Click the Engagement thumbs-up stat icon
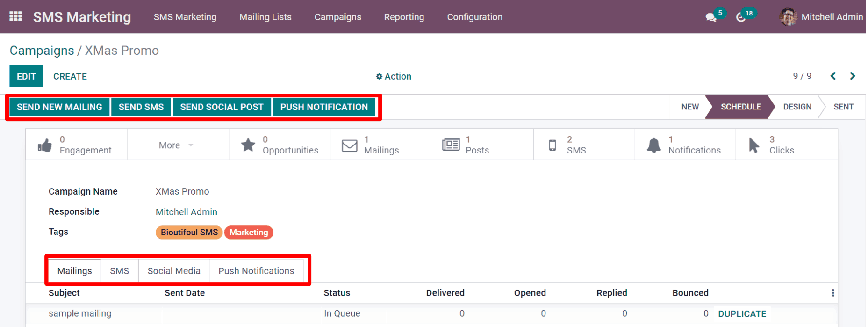This screenshot has width=868, height=327. point(45,145)
